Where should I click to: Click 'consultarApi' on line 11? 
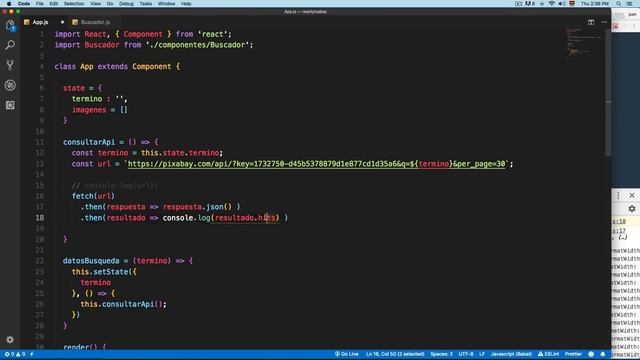pyautogui.click(x=89, y=142)
